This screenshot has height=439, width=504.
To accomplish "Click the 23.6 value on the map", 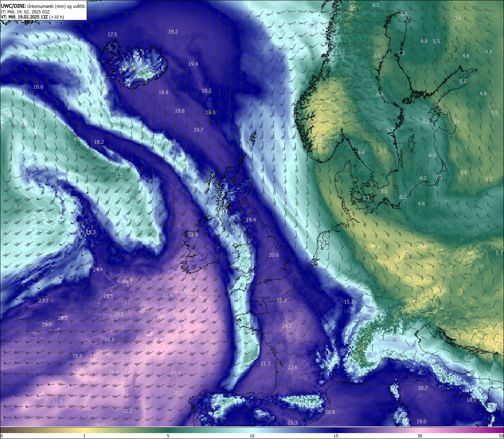I will [x=293, y=368].
